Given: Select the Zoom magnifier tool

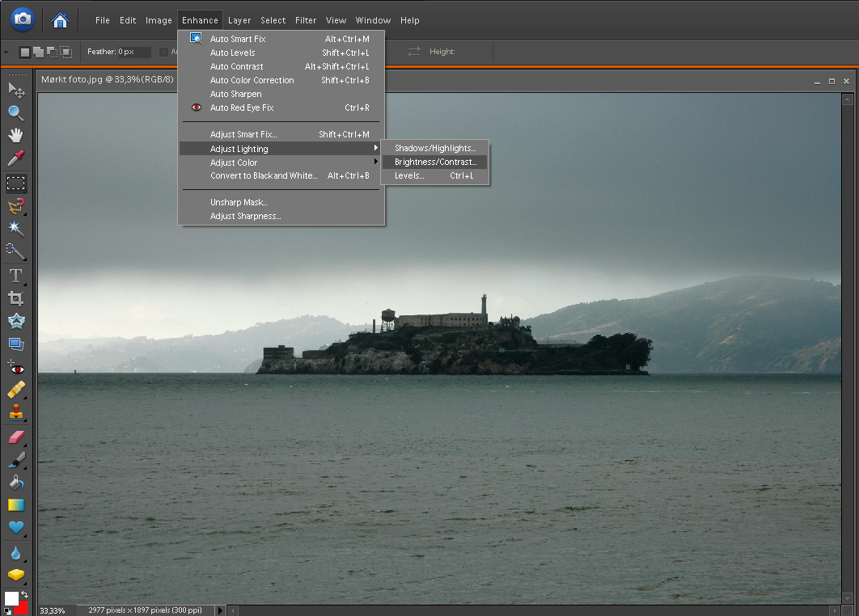Looking at the screenshot, I should click(15, 112).
